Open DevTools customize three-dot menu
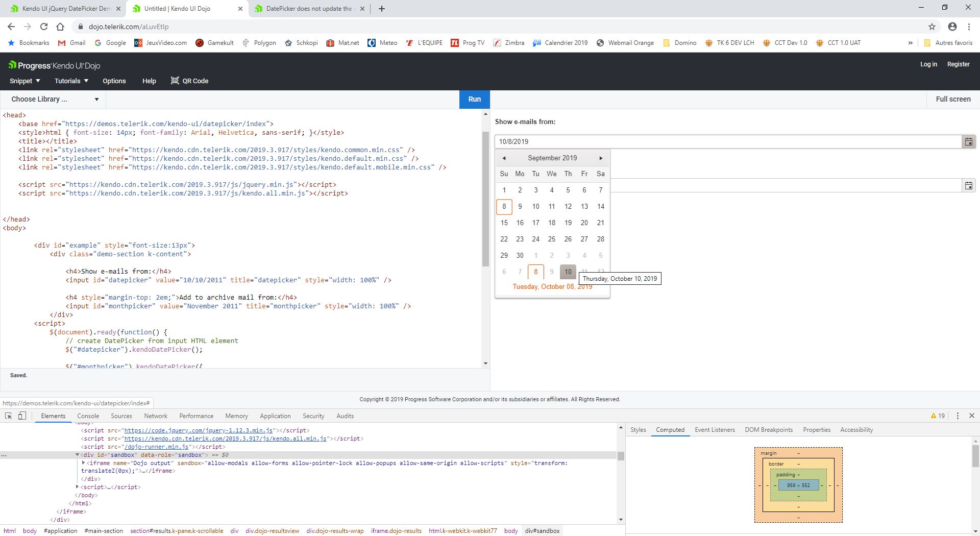Image resolution: width=980 pixels, height=536 pixels. click(958, 416)
